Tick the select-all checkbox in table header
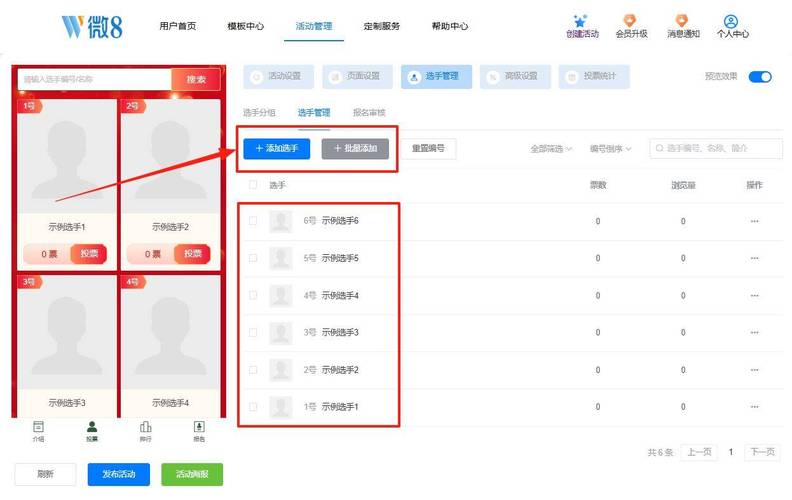The height and width of the screenshot is (500, 792). click(253, 185)
